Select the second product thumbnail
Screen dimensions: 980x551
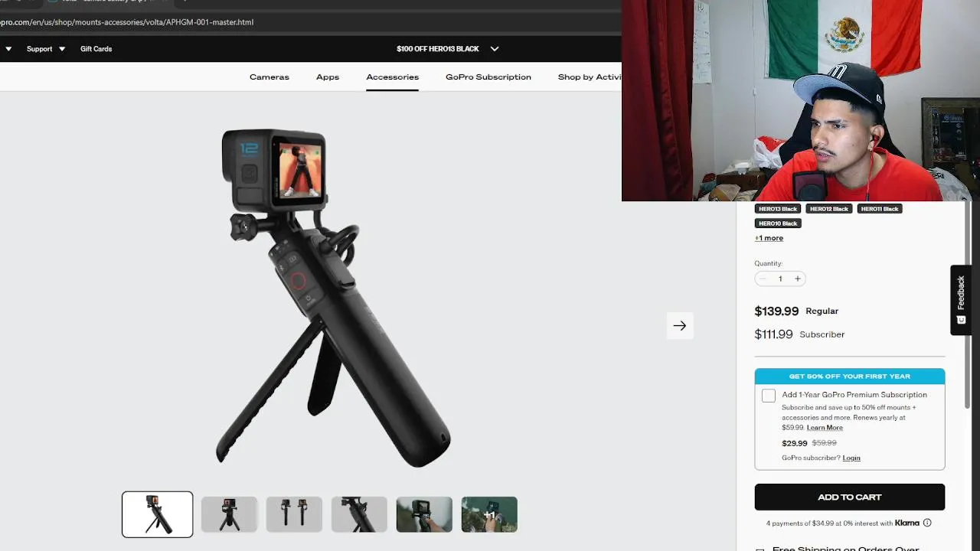pos(229,514)
